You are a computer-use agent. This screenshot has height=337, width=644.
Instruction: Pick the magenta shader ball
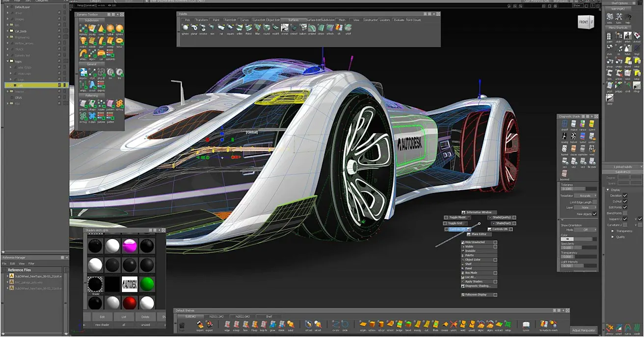[x=129, y=246]
